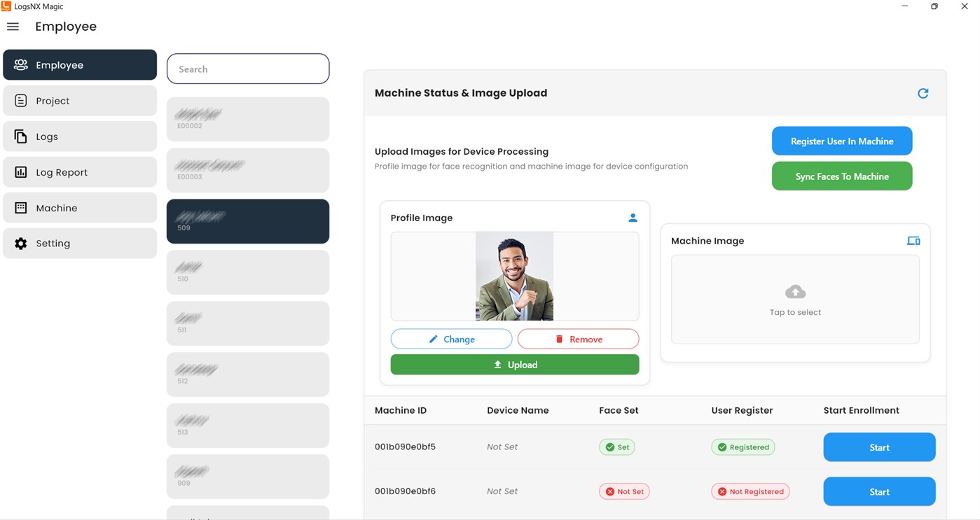Click Sync Faces To Machine button

point(842,176)
